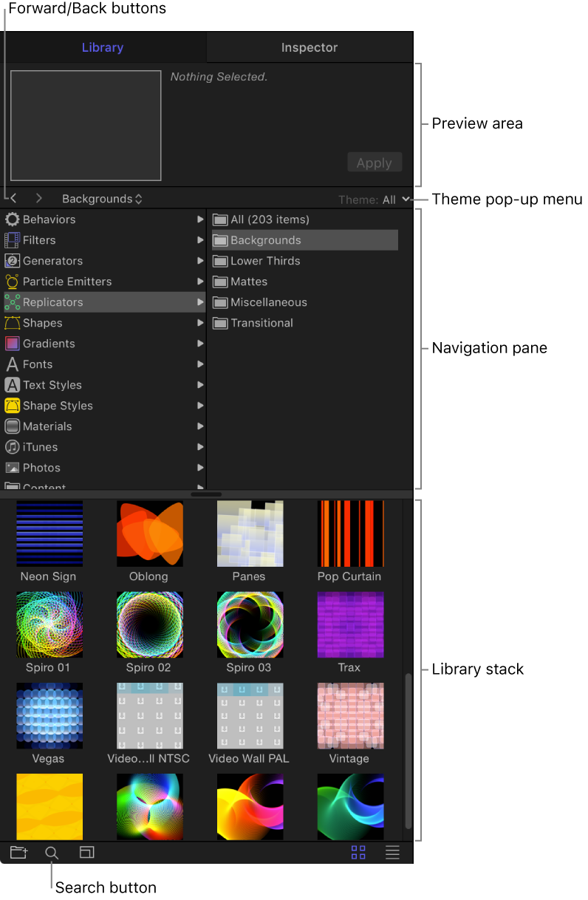Image resolution: width=588 pixels, height=900 pixels.
Task: Click the Replicators category icon
Action: [x=12, y=302]
